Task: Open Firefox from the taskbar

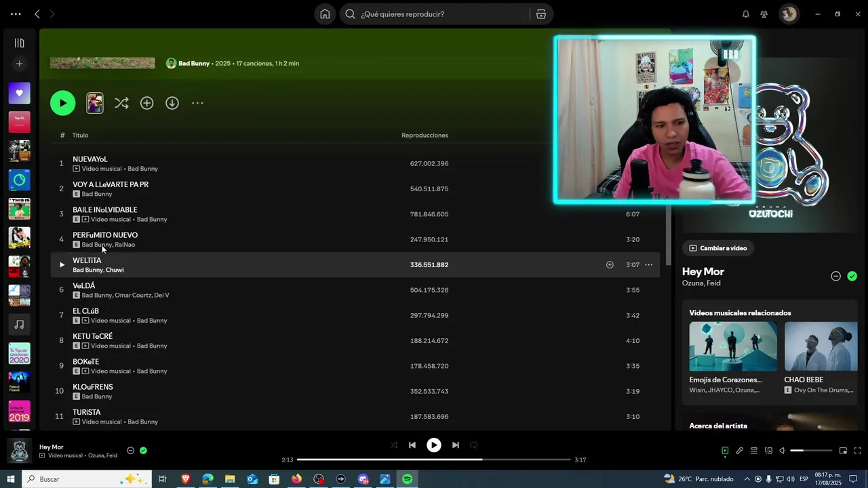Action: click(x=296, y=479)
